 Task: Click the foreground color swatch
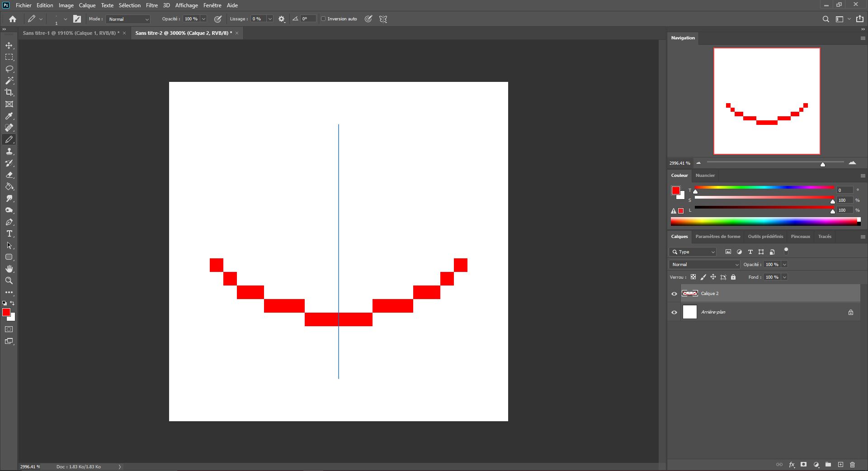(x=7, y=313)
